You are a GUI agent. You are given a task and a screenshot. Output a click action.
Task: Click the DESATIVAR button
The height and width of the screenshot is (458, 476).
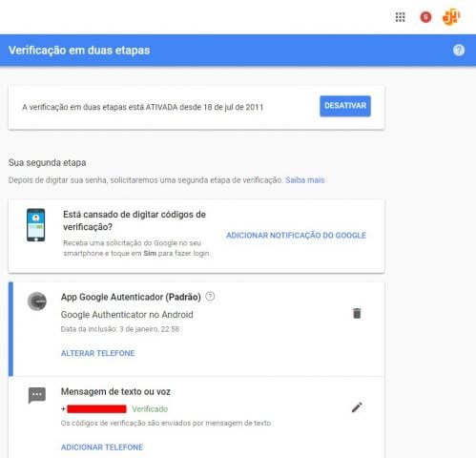[345, 106]
